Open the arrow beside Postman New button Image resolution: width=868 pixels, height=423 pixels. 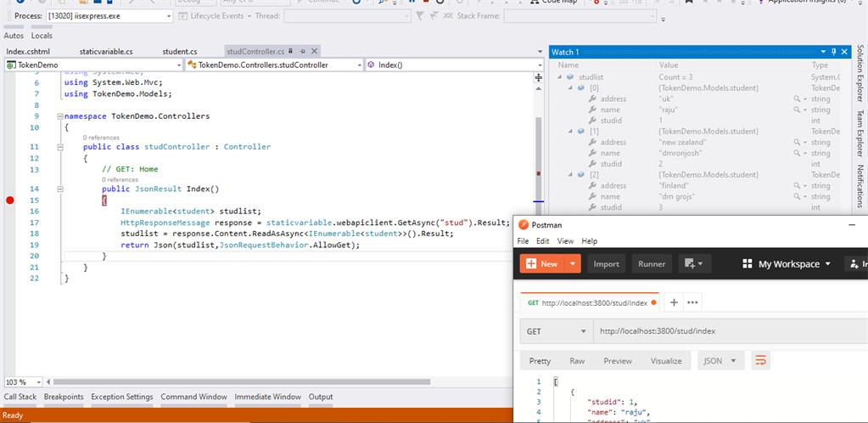click(x=573, y=264)
